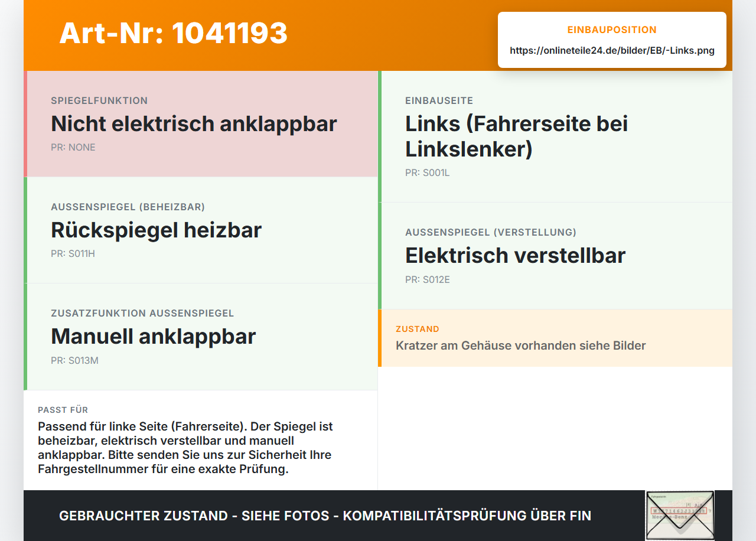Select the 'PR: S011H' code
The width and height of the screenshot is (756, 541).
[x=73, y=254]
